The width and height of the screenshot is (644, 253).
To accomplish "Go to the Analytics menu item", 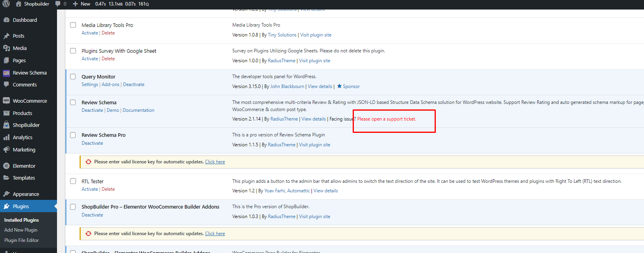I will [28, 137].
